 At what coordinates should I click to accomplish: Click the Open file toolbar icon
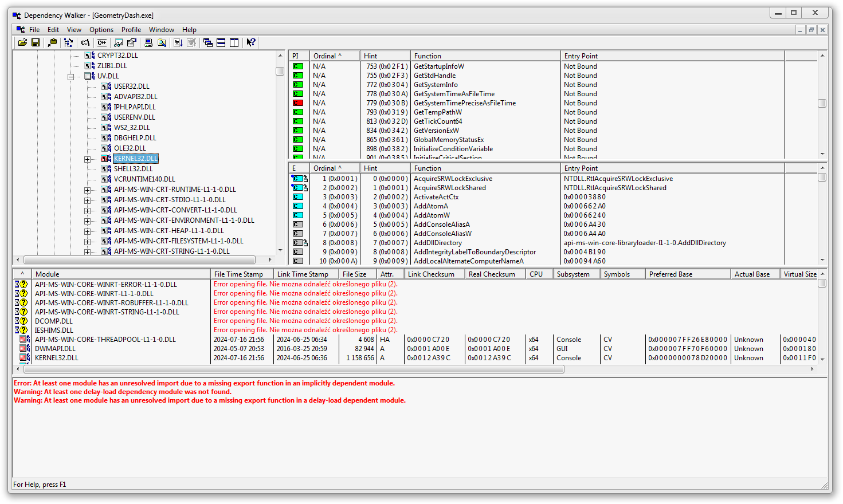22,42
